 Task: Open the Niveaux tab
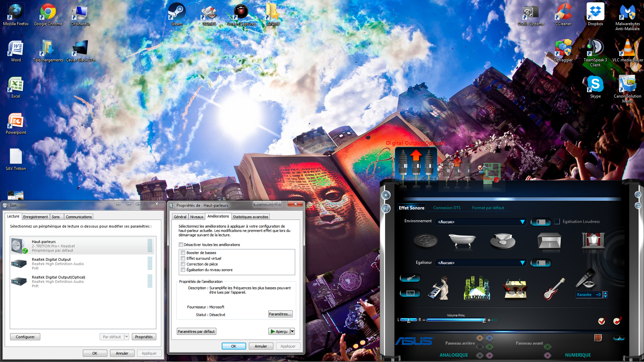click(x=197, y=217)
